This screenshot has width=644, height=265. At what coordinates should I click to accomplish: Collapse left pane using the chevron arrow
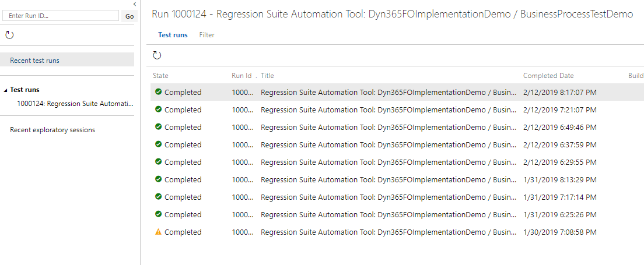click(x=135, y=4)
